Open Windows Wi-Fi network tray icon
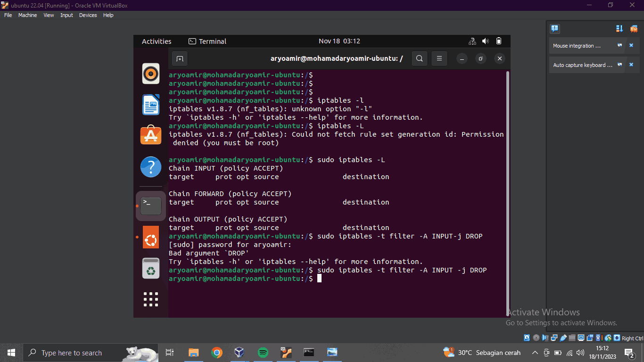 point(570,353)
